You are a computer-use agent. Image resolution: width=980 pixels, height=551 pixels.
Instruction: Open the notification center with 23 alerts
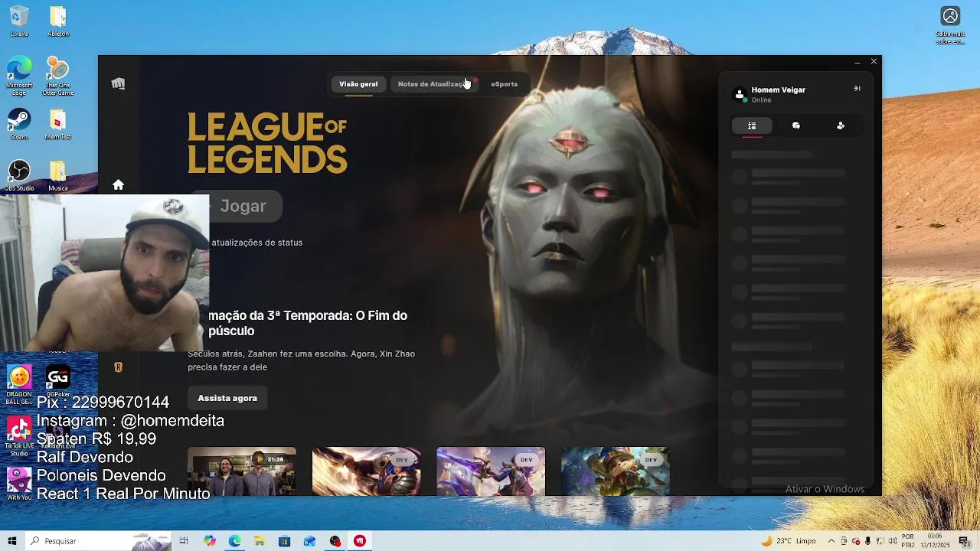(x=965, y=541)
